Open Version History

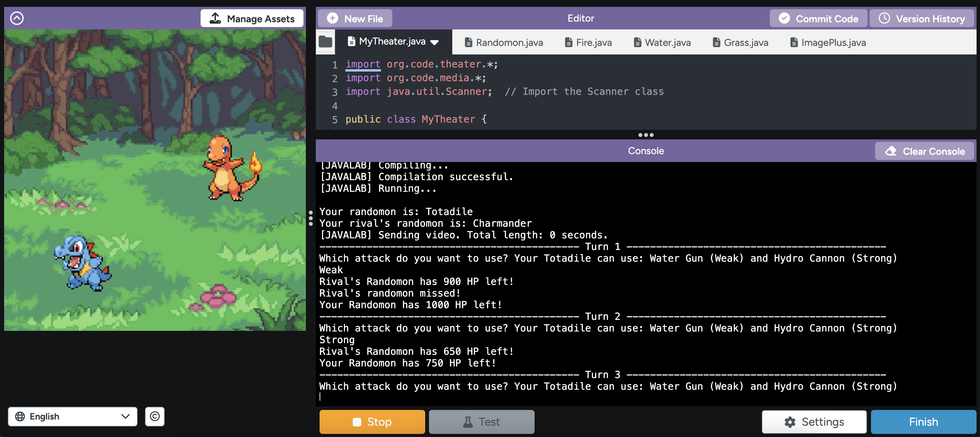921,18
